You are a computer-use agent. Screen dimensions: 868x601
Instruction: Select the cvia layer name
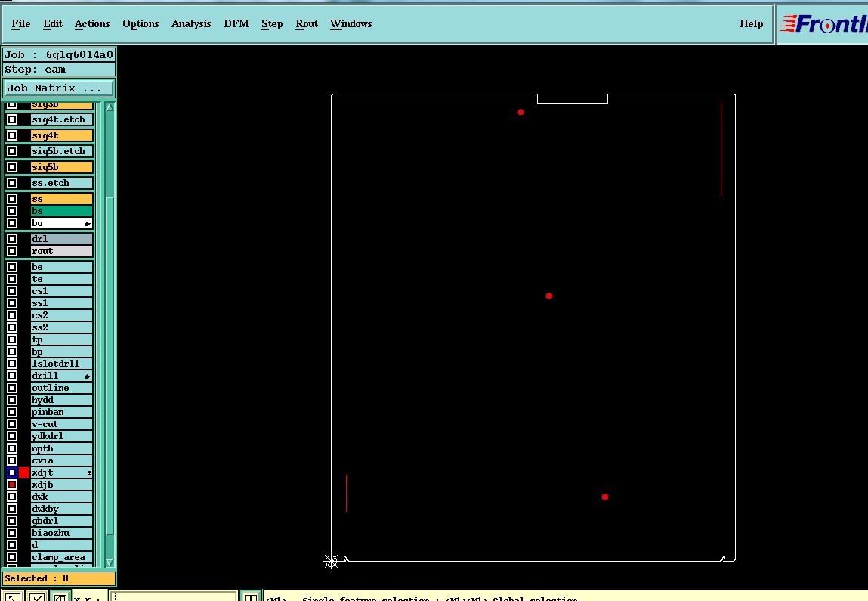click(x=61, y=460)
